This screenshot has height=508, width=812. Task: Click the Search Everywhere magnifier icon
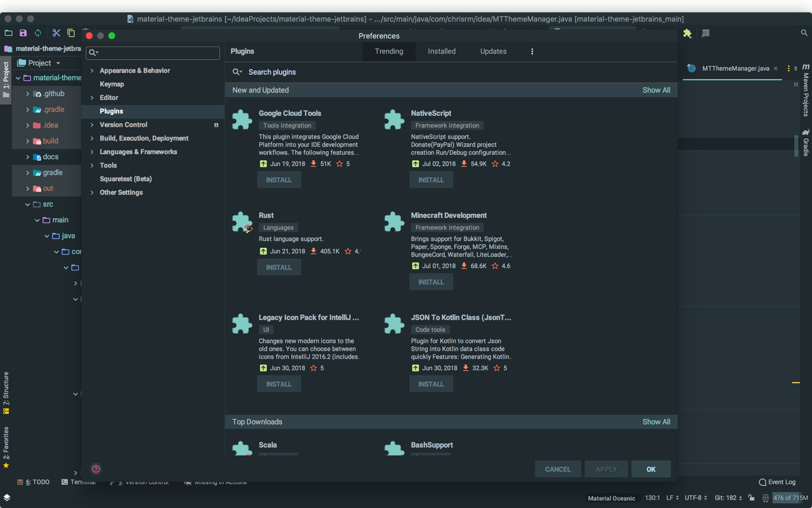(x=804, y=33)
